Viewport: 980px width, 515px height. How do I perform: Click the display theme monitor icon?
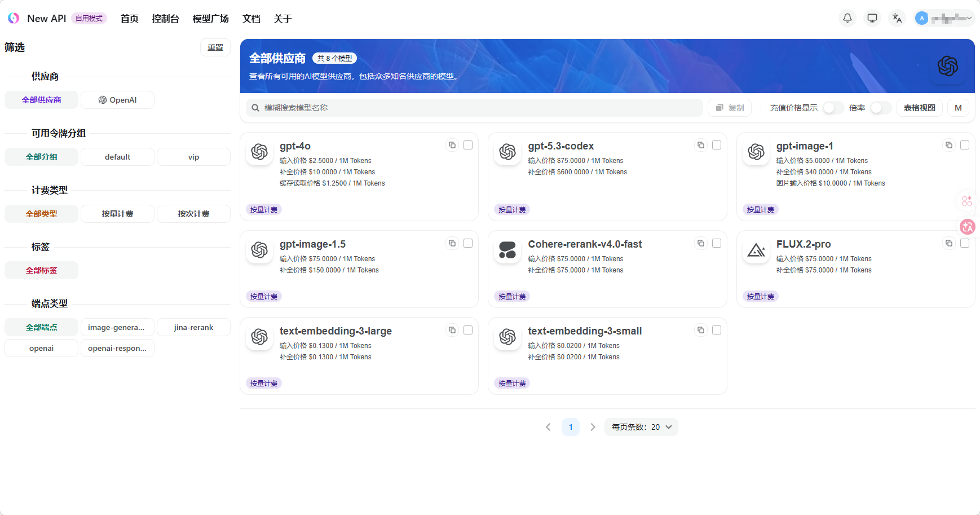pyautogui.click(x=872, y=17)
